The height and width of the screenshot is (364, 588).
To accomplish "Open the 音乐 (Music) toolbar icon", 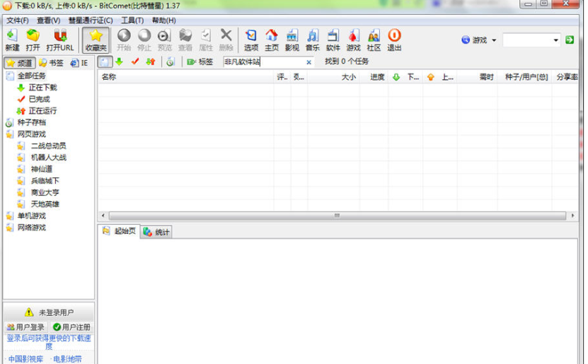I will (312, 40).
